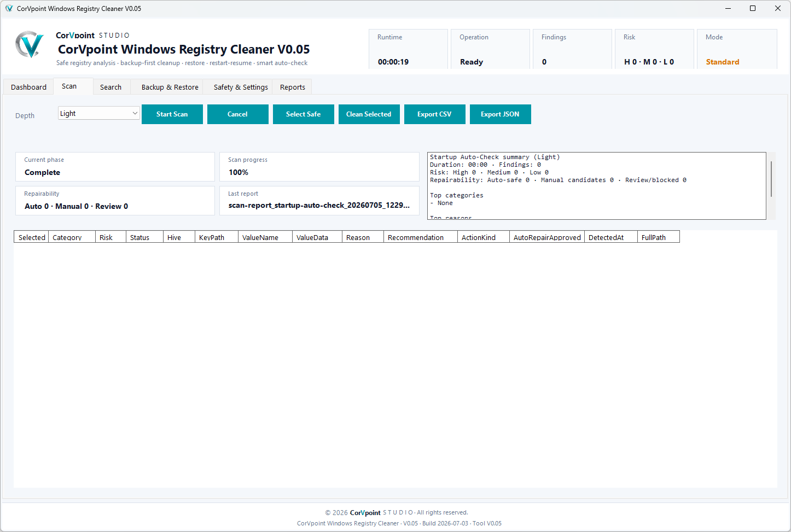Click the Start Scan button

click(x=172, y=114)
